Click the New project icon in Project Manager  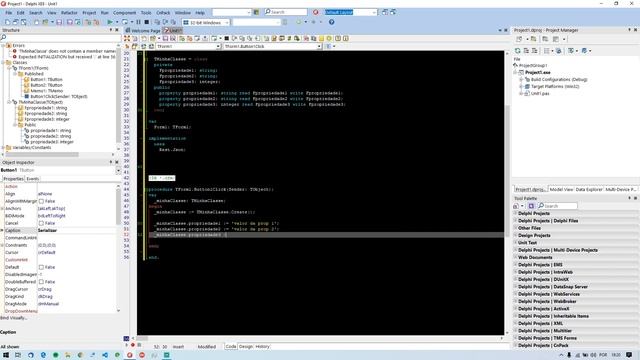coord(519,39)
